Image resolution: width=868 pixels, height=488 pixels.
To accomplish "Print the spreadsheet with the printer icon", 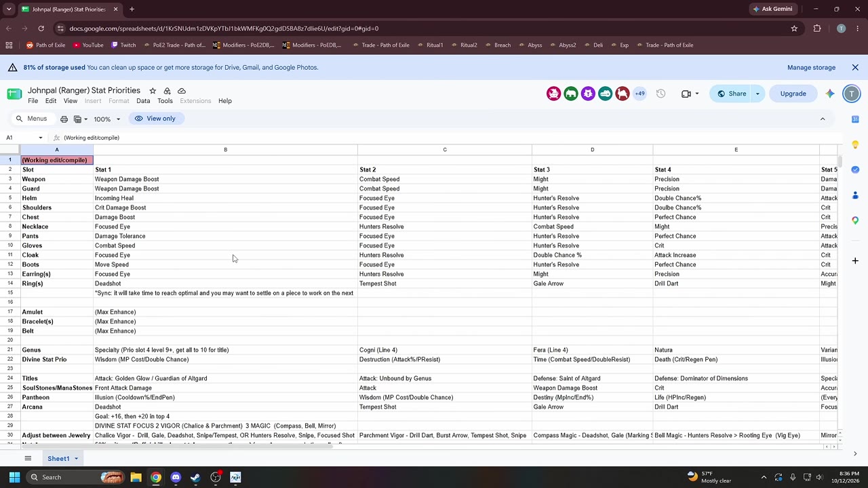I will tap(64, 119).
